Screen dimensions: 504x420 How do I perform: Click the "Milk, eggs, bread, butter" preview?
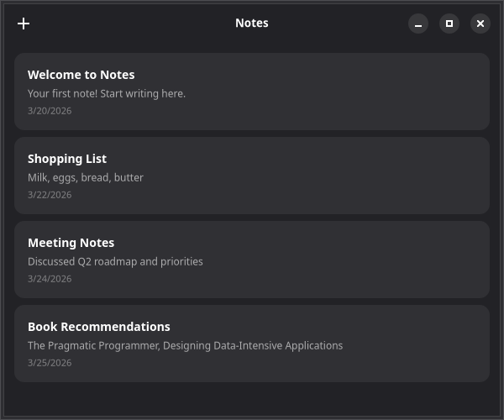coord(85,177)
